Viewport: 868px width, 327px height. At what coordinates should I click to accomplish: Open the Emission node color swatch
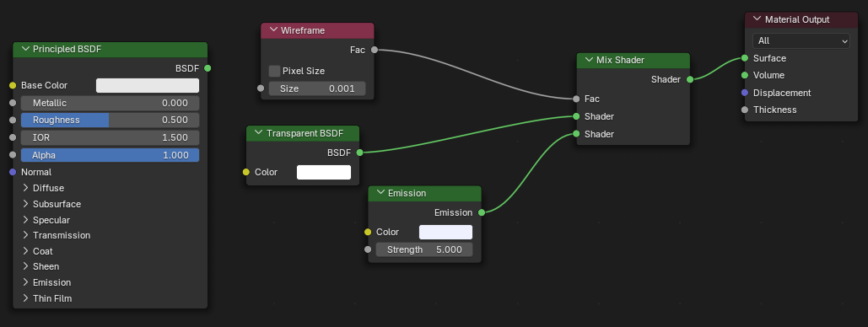click(445, 232)
